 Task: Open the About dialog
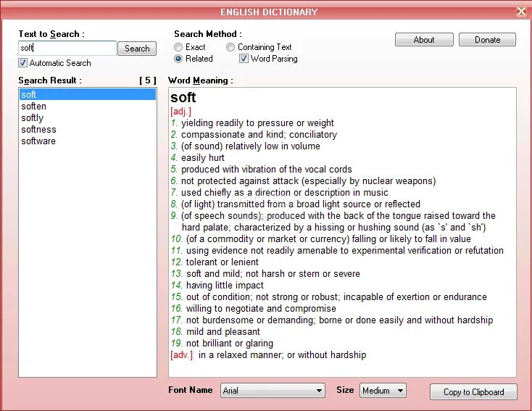[424, 40]
